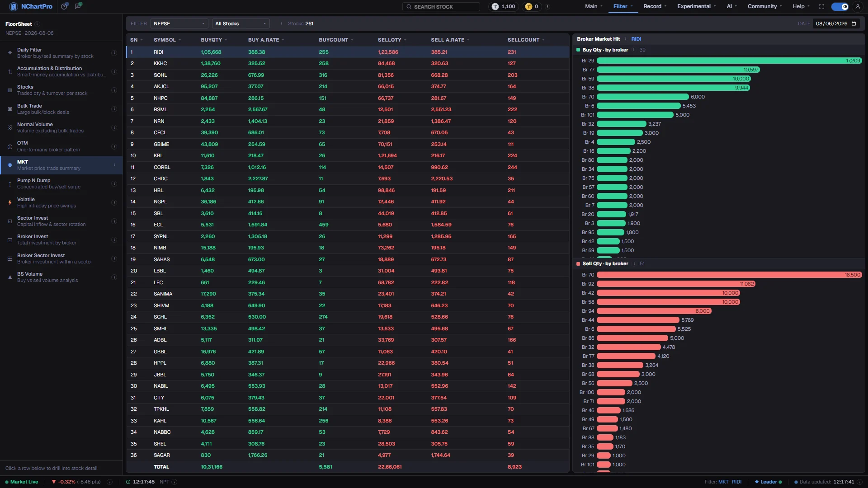The image size is (868, 488).
Task: Sort by the BUY A.RATE column header
Action: tap(266, 40)
